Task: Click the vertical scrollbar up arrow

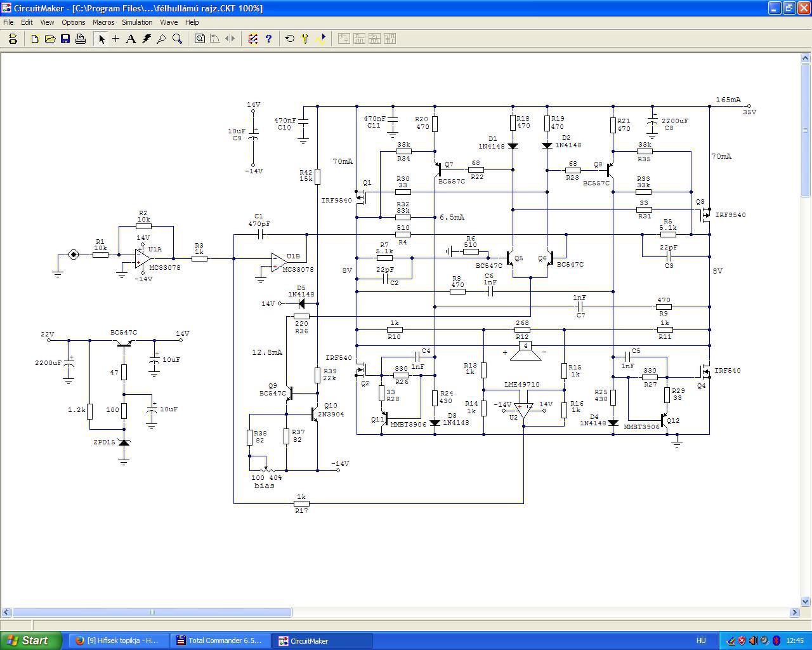Action: click(806, 58)
